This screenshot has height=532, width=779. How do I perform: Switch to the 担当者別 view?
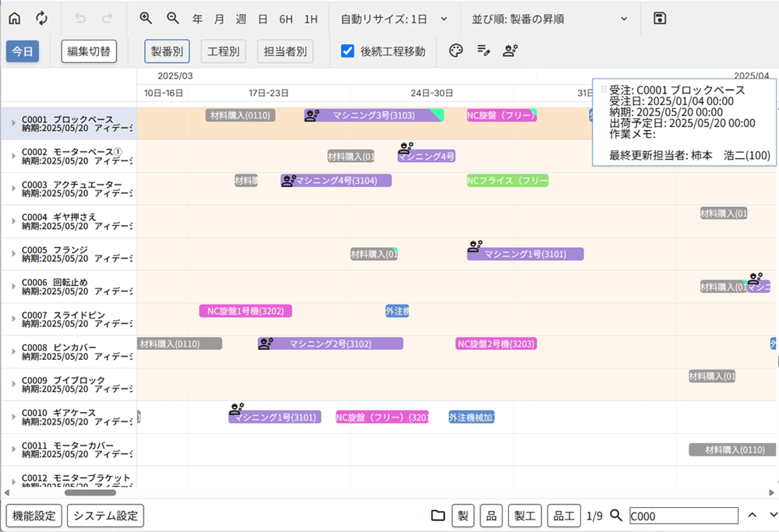point(284,51)
